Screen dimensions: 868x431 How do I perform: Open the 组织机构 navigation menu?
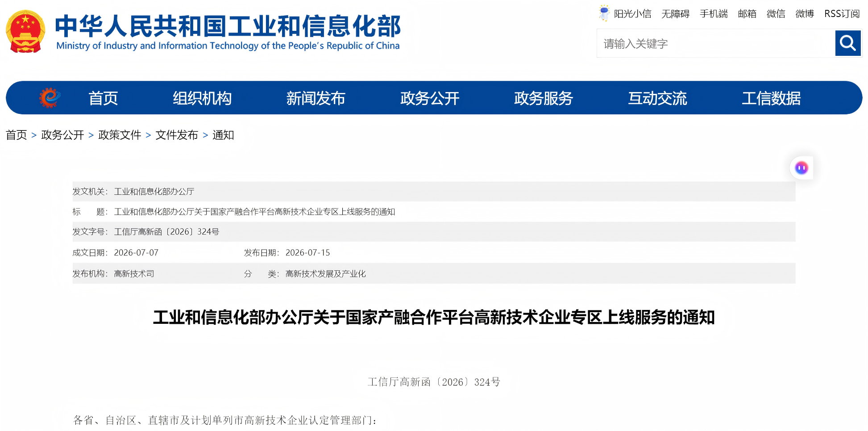(202, 98)
